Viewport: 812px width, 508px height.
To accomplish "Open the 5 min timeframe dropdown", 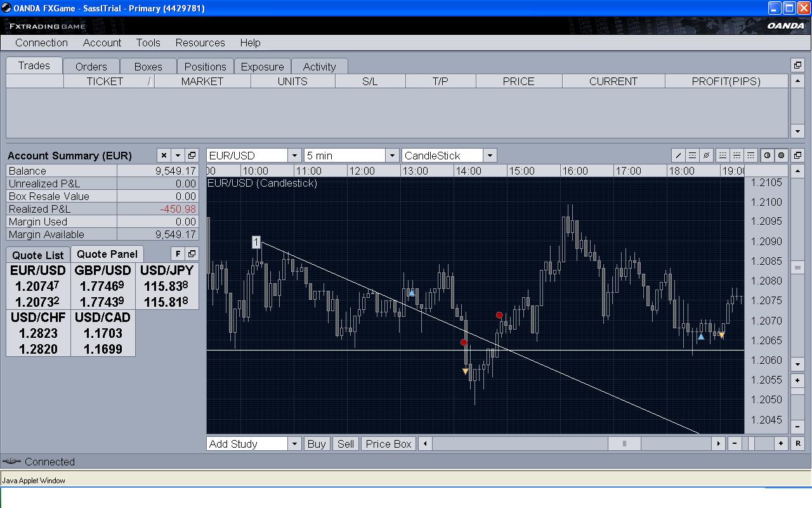I will (392, 156).
